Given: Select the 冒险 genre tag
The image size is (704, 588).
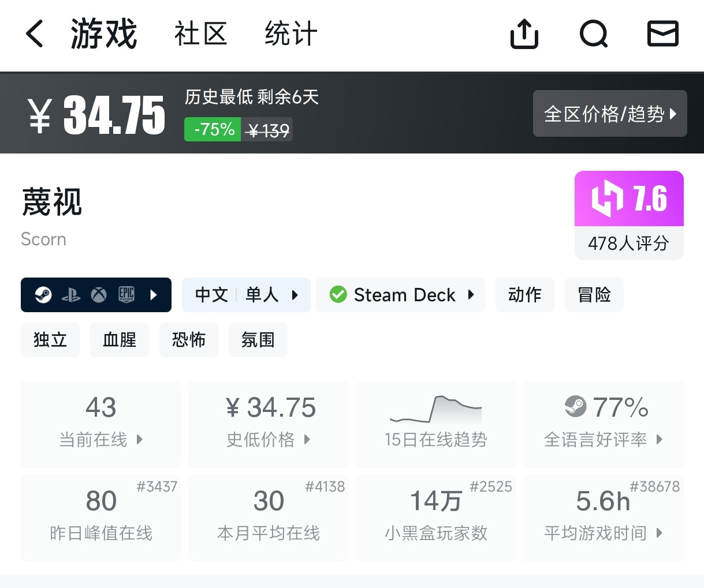Looking at the screenshot, I should [594, 295].
